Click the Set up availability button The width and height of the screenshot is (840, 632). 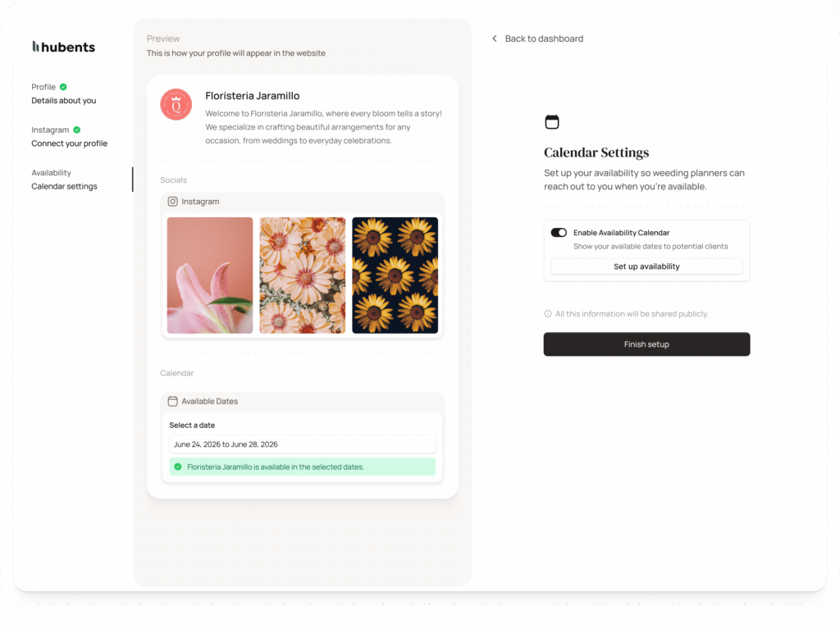point(646,266)
